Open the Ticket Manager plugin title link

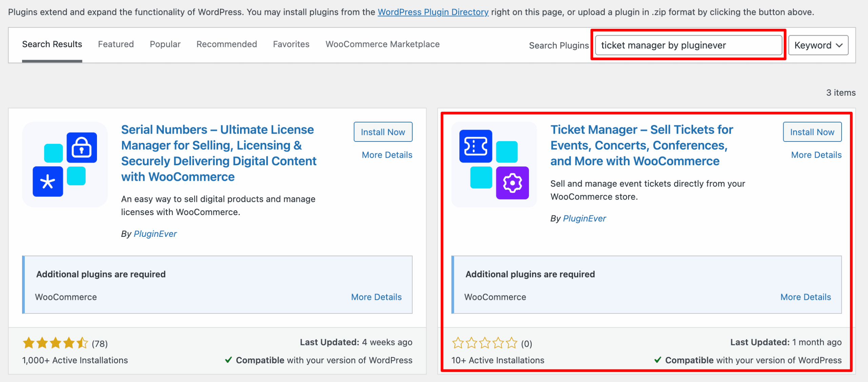coord(642,145)
